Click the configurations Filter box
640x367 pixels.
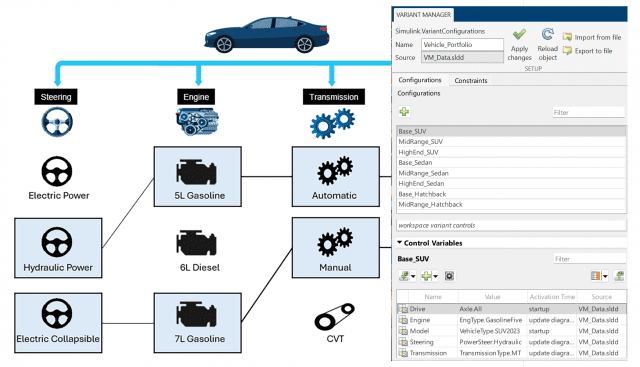coord(589,112)
